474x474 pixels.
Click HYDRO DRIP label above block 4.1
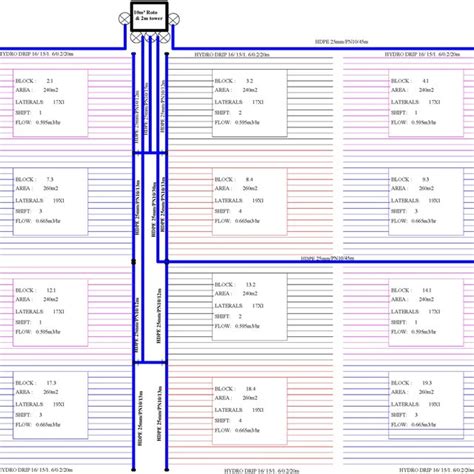pos(423,54)
